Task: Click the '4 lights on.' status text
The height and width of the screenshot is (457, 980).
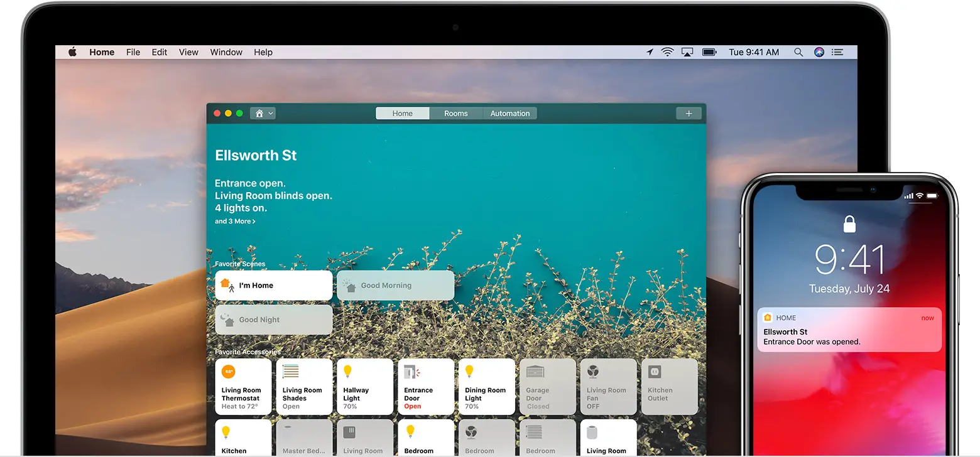Action: pyautogui.click(x=241, y=208)
